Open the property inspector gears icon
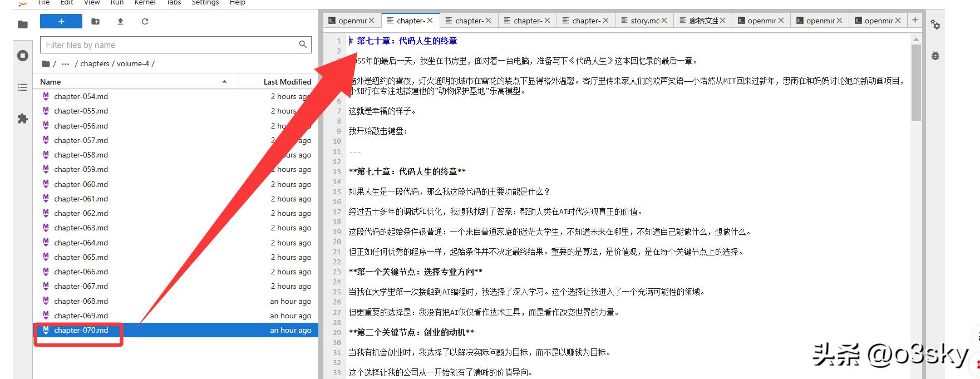This screenshot has height=379, width=980. pos(935,25)
